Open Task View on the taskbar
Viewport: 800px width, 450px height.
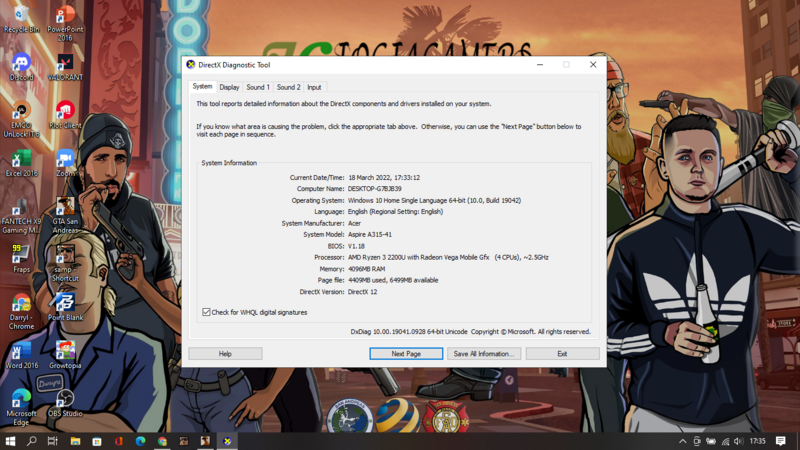(53, 441)
